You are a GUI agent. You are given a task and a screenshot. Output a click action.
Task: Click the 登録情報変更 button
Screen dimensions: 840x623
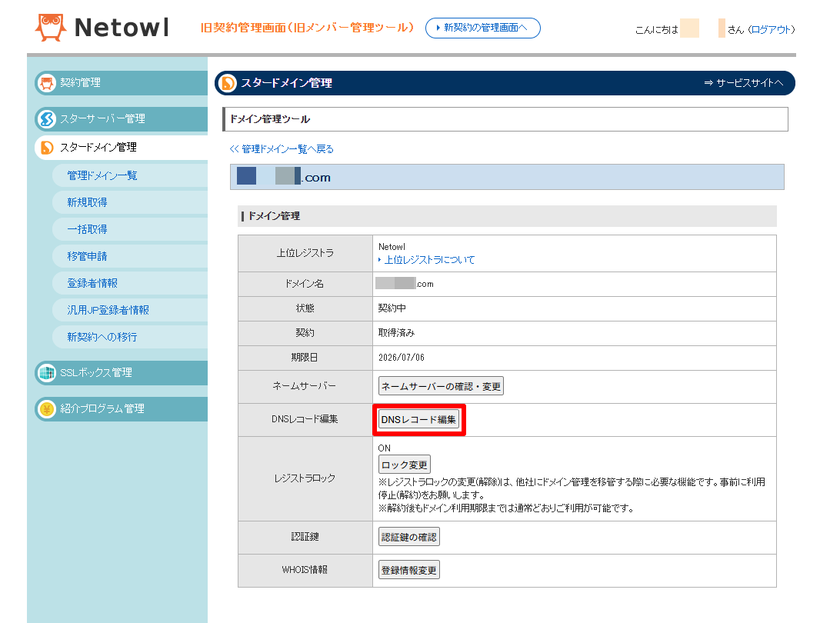click(x=409, y=570)
